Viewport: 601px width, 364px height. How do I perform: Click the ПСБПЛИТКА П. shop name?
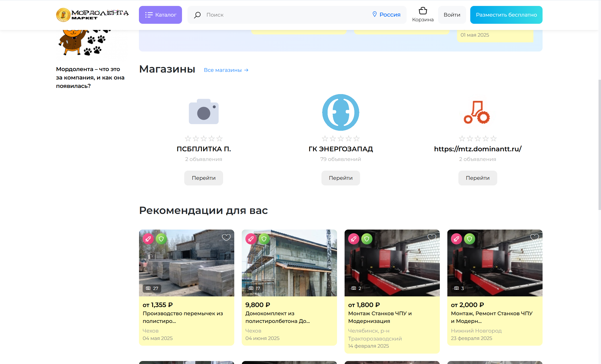click(204, 149)
